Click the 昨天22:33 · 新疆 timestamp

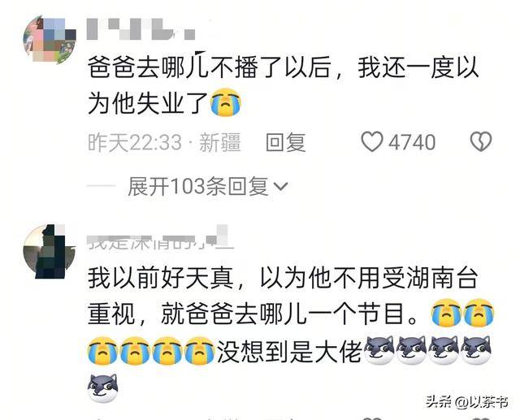pos(164,142)
